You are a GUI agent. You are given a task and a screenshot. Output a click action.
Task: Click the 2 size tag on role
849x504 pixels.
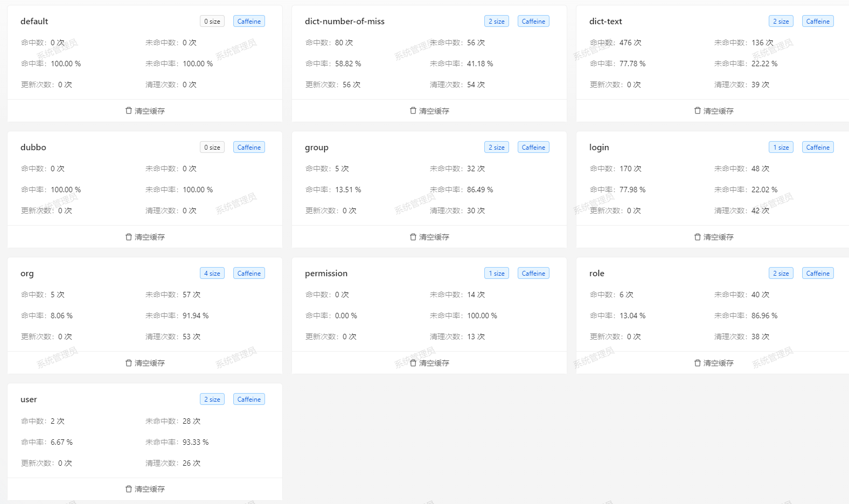pyautogui.click(x=781, y=274)
